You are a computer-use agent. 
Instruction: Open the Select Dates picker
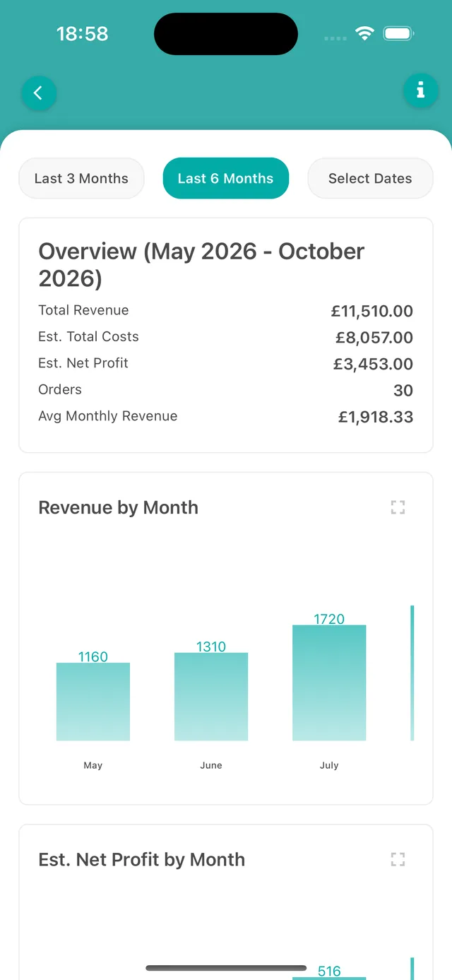[370, 178]
